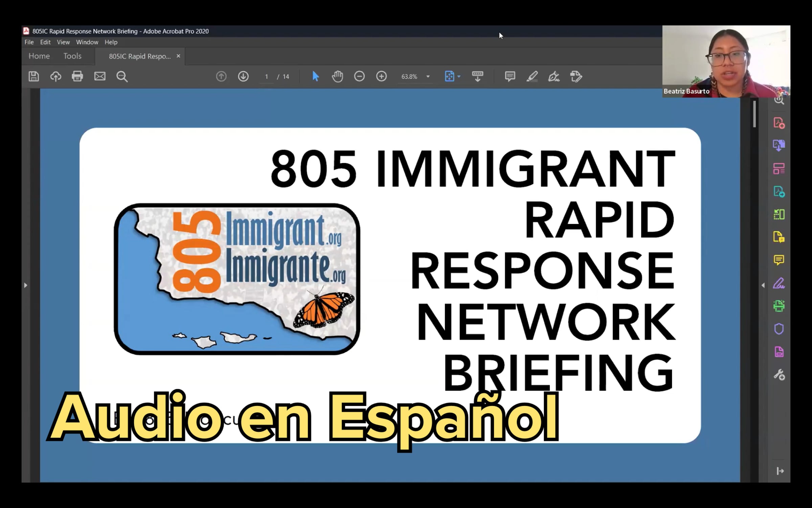Open the pink document tool below Protect
Screen dimensions: 812x508
pos(779,352)
